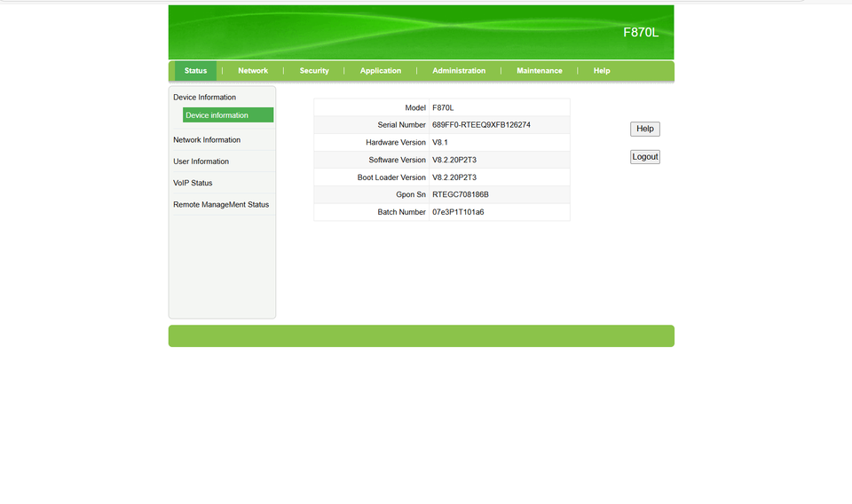Open User Information sidebar entry
This screenshot has width=852, height=504.
coord(201,161)
